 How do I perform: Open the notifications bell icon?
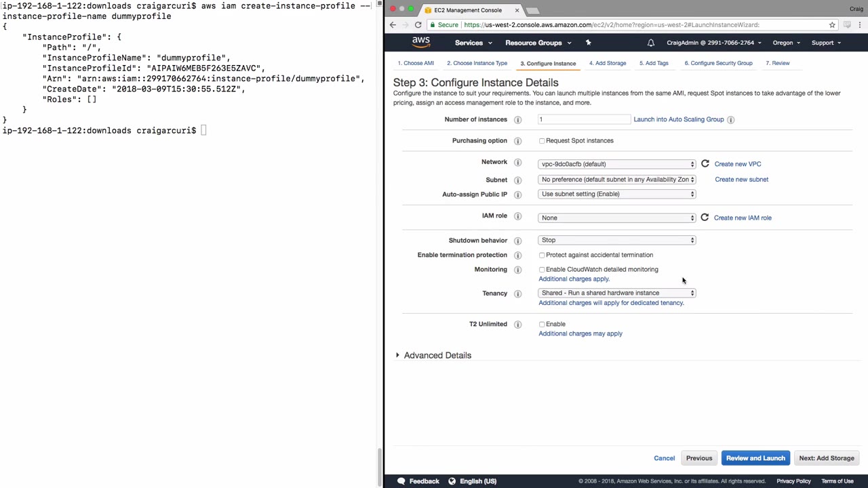pos(651,43)
